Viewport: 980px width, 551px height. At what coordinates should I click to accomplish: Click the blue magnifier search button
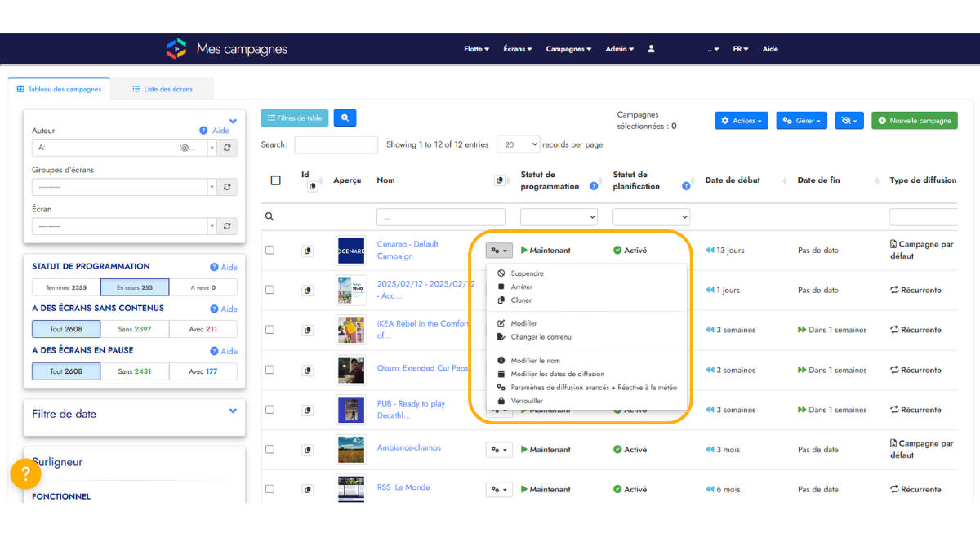click(x=345, y=118)
